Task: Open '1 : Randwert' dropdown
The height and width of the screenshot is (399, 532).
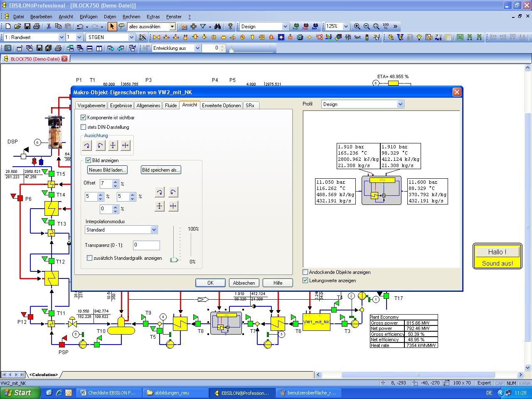Action: tap(62, 37)
